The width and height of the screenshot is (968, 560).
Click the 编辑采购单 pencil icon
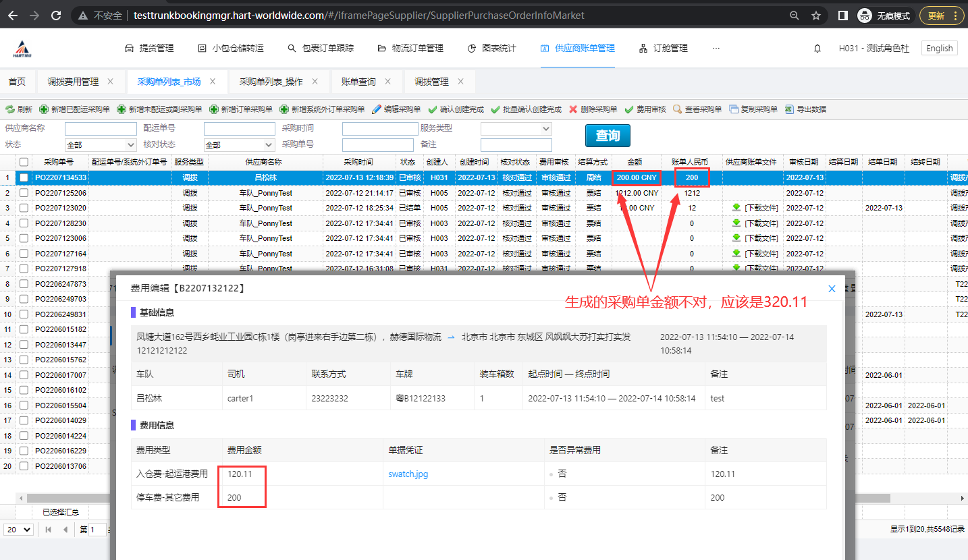[x=377, y=109]
